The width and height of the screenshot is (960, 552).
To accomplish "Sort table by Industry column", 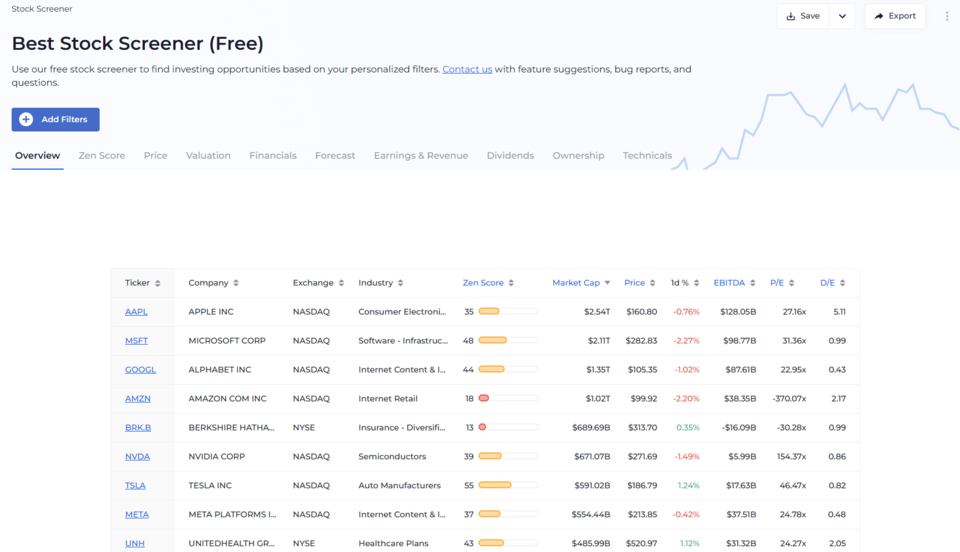I will (x=381, y=283).
